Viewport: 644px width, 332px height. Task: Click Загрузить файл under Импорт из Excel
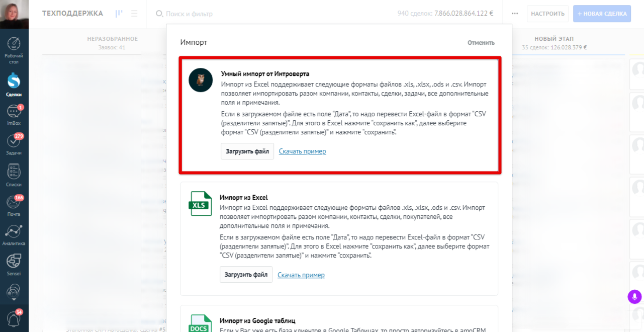246,275
